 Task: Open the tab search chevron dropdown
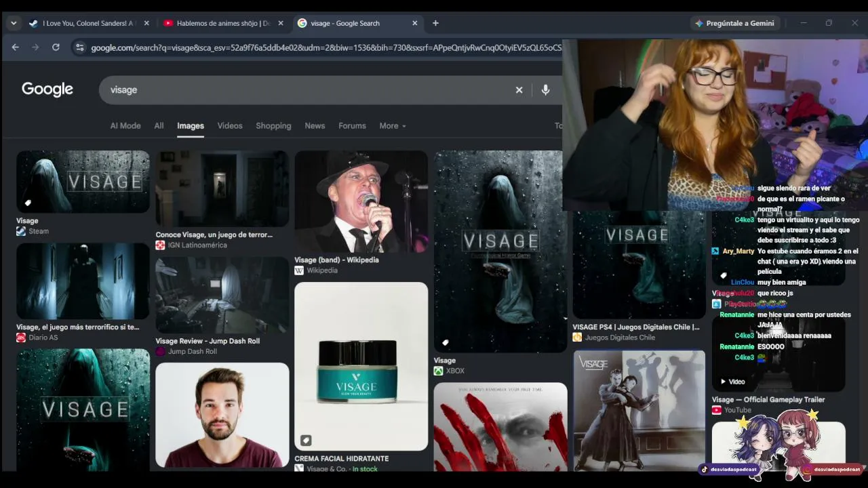point(14,23)
